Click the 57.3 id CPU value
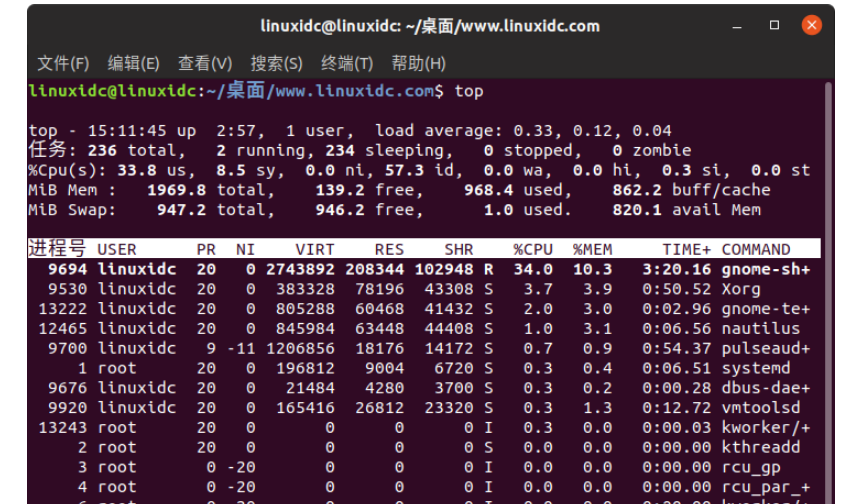This screenshot has width=845, height=504. pyautogui.click(x=404, y=170)
